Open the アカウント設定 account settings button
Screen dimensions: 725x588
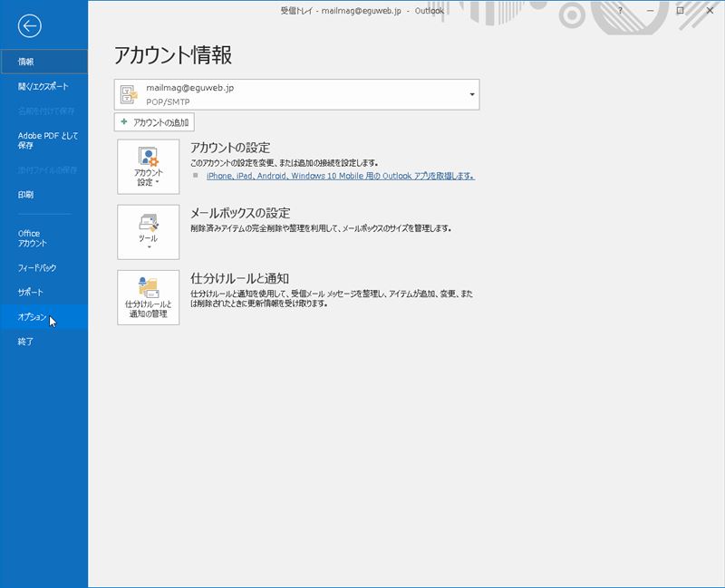[149, 166]
